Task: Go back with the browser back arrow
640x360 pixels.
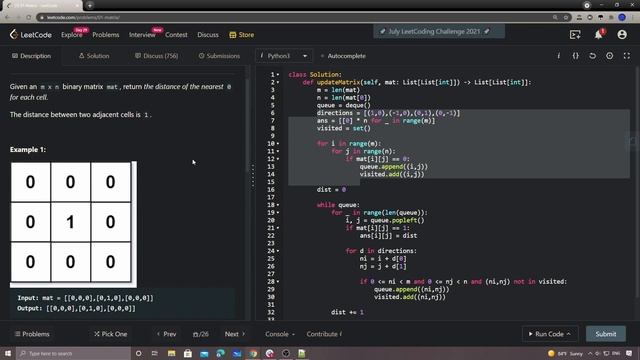Action: click(7, 18)
